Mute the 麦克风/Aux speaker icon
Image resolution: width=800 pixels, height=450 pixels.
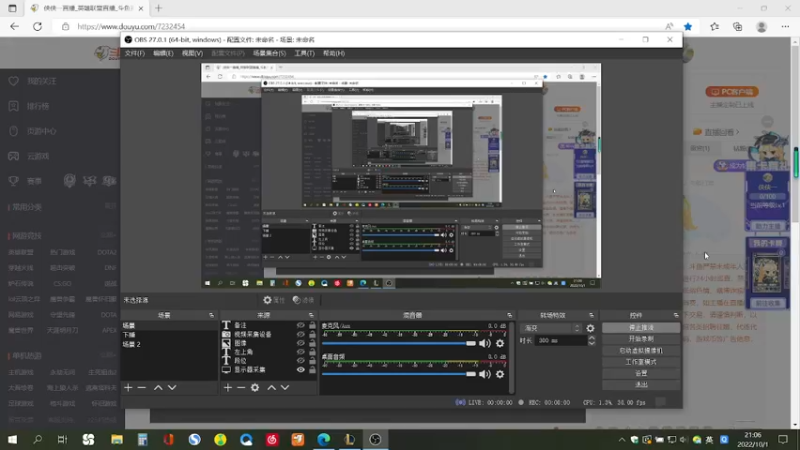pos(485,344)
